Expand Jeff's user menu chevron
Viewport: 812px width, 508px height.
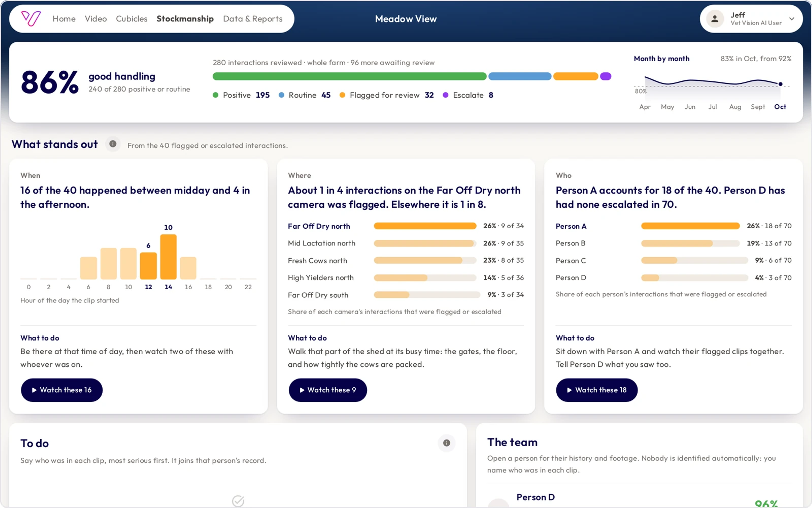coord(792,19)
